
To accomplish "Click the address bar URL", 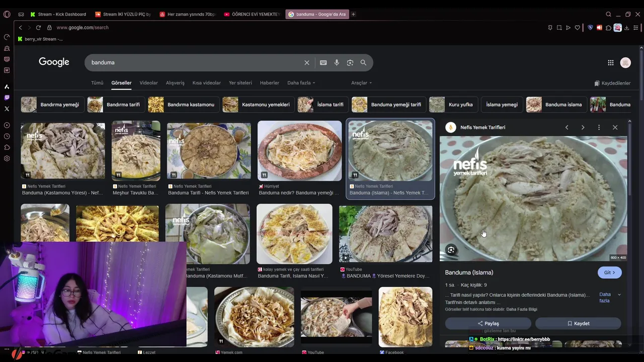I will [x=83, y=28].
